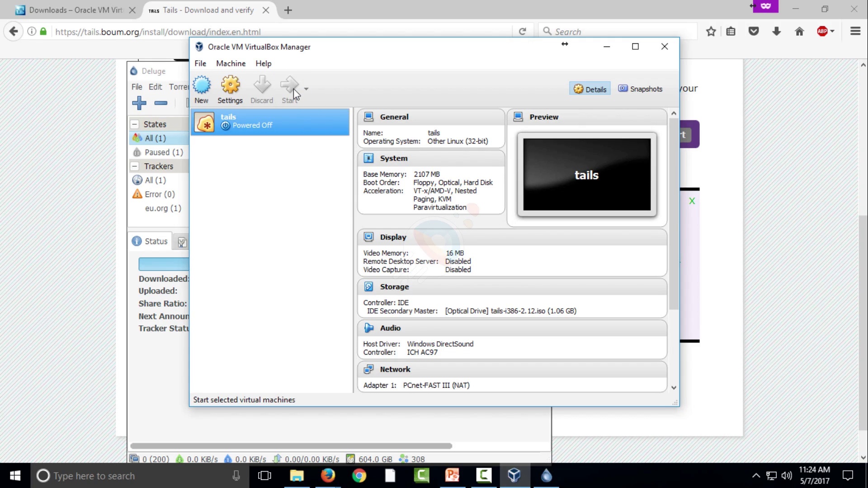Close the Tails Download and verify tab
The image size is (868, 488).
(266, 10)
